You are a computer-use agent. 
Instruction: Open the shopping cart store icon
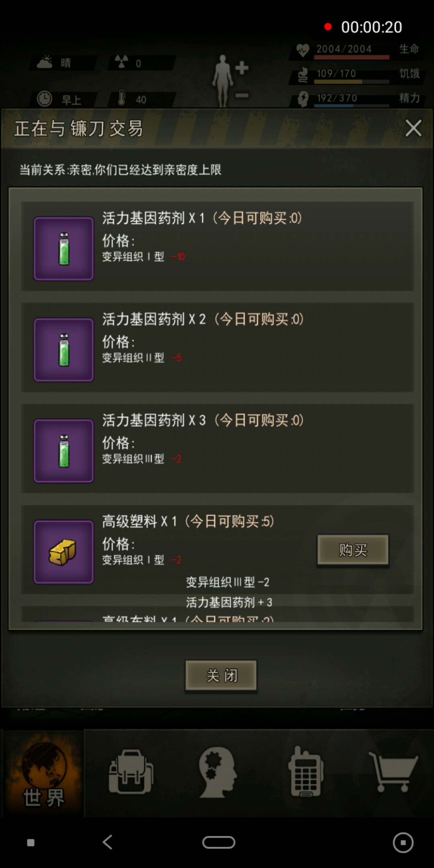393,772
